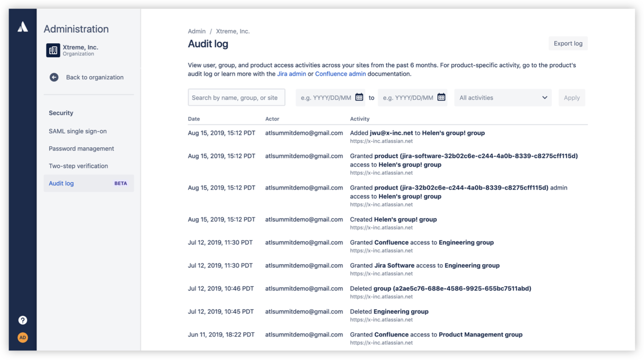Click the Apply filter button

click(572, 98)
